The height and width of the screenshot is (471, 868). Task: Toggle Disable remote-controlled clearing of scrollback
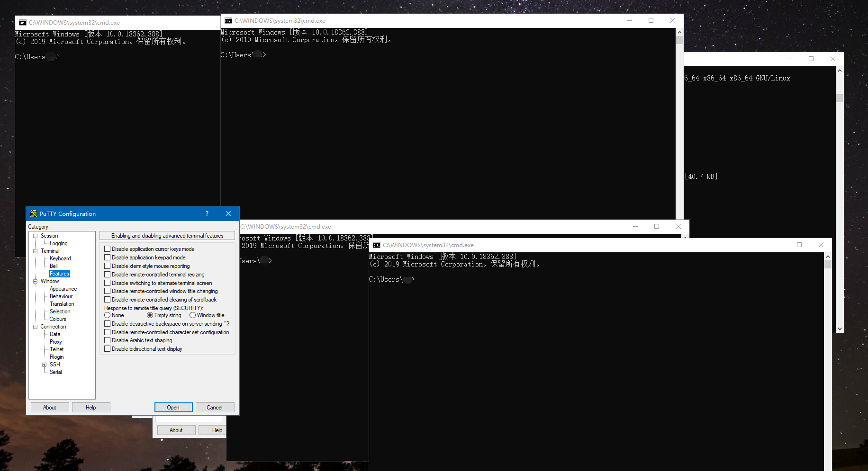(x=108, y=300)
